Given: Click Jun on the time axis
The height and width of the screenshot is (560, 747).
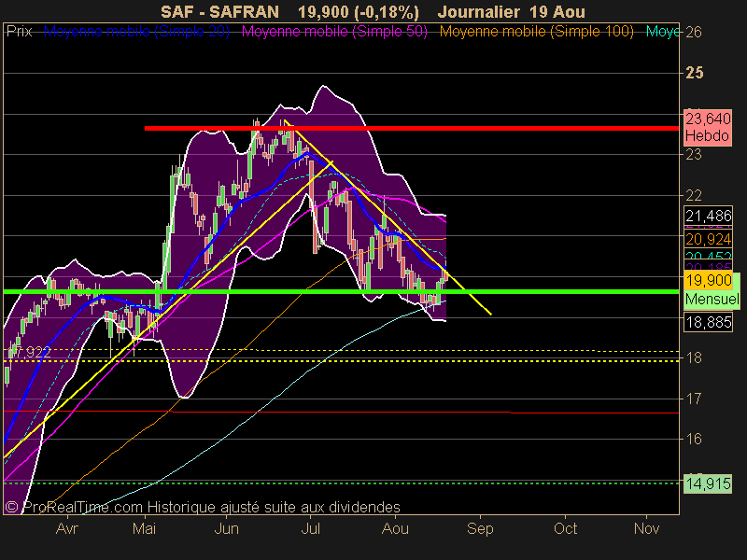Looking at the screenshot, I should point(226,528).
